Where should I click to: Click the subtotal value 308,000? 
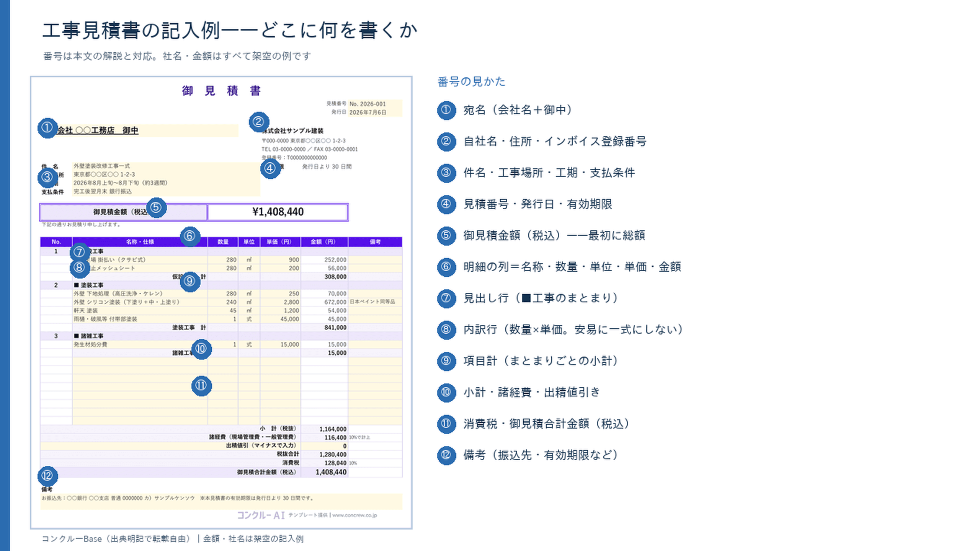tap(335, 277)
